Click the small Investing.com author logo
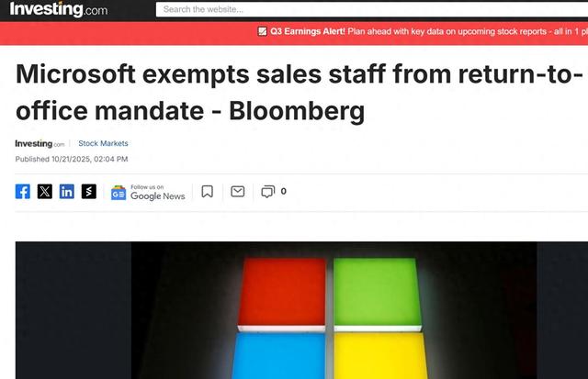 (x=40, y=144)
